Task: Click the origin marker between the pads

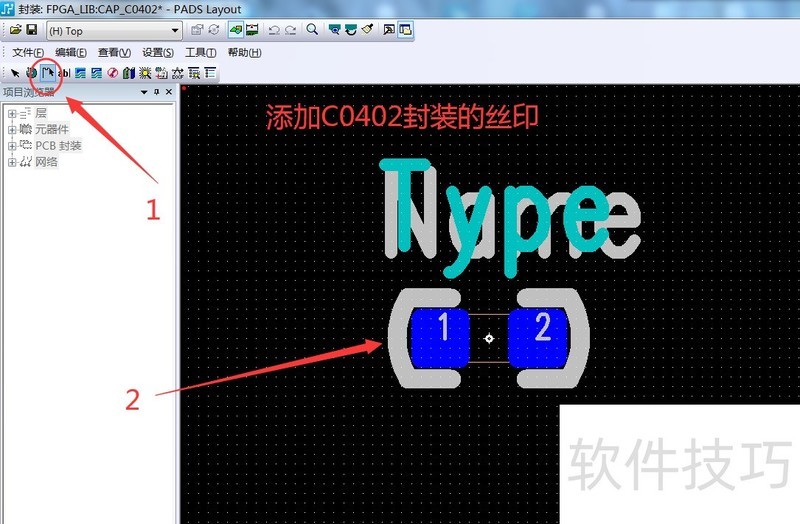Action: pyautogui.click(x=489, y=339)
